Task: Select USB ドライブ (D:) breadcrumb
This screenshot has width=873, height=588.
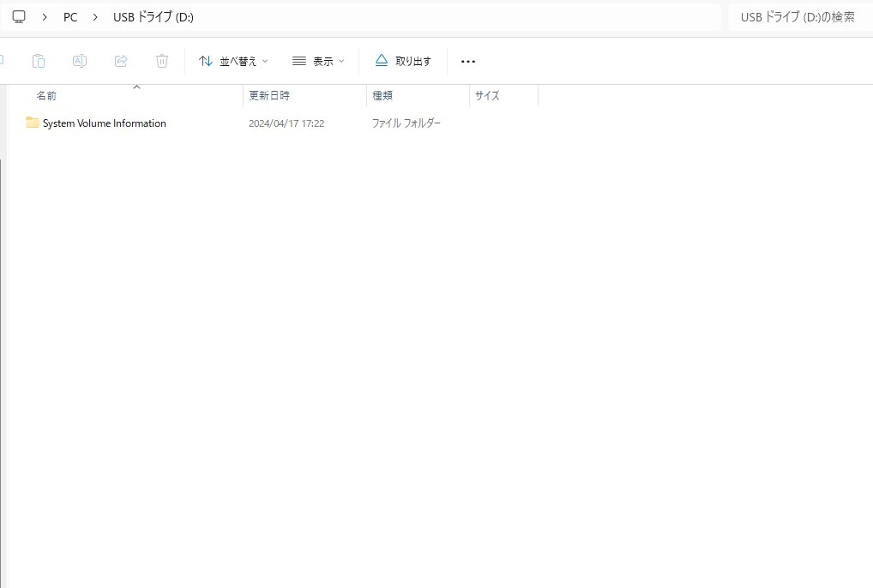Action: [x=154, y=17]
